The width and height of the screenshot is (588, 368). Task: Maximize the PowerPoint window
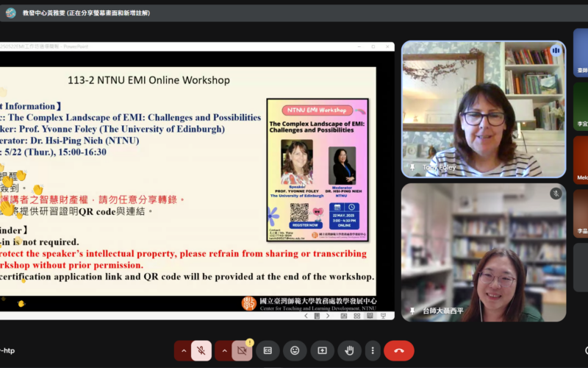tap(373, 46)
